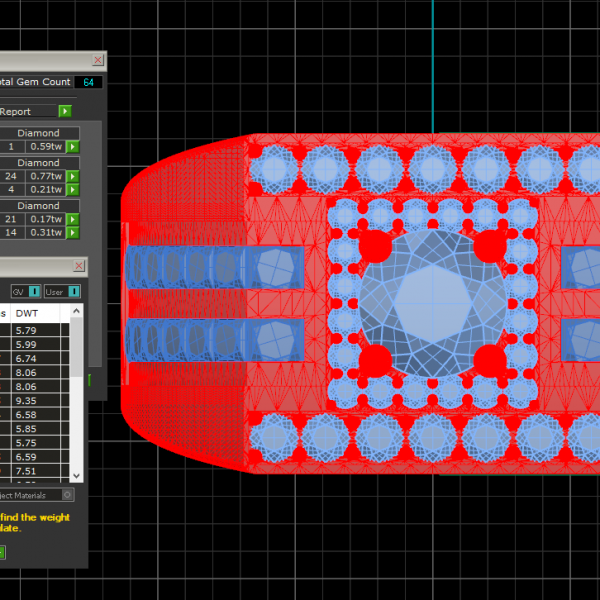Click green arrow beside 0.21tw diamond row

click(72, 189)
